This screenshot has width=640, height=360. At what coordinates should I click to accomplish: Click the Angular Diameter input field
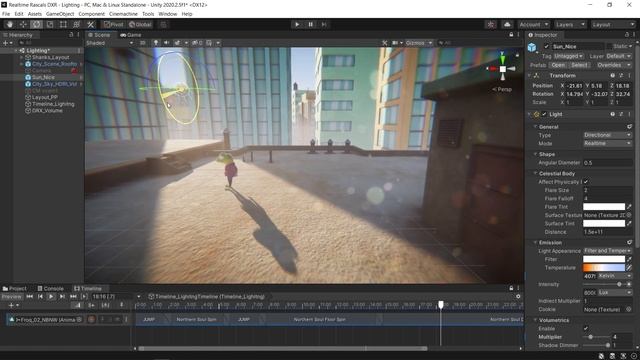tap(607, 163)
